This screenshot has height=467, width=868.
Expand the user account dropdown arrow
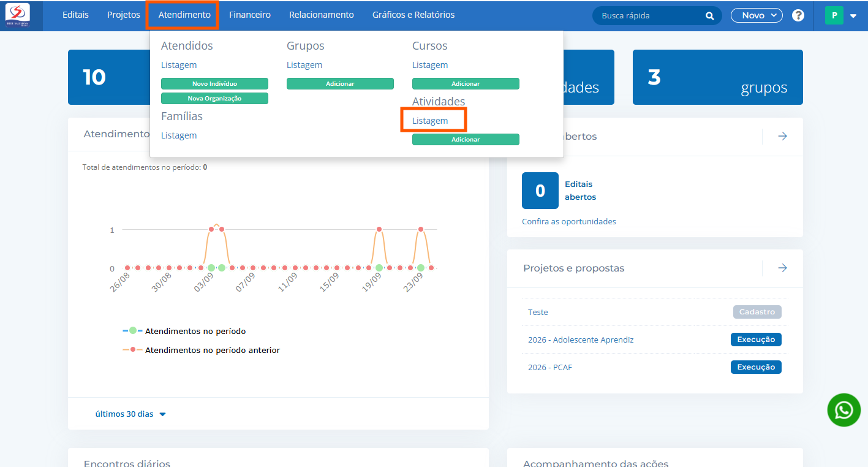click(x=853, y=17)
